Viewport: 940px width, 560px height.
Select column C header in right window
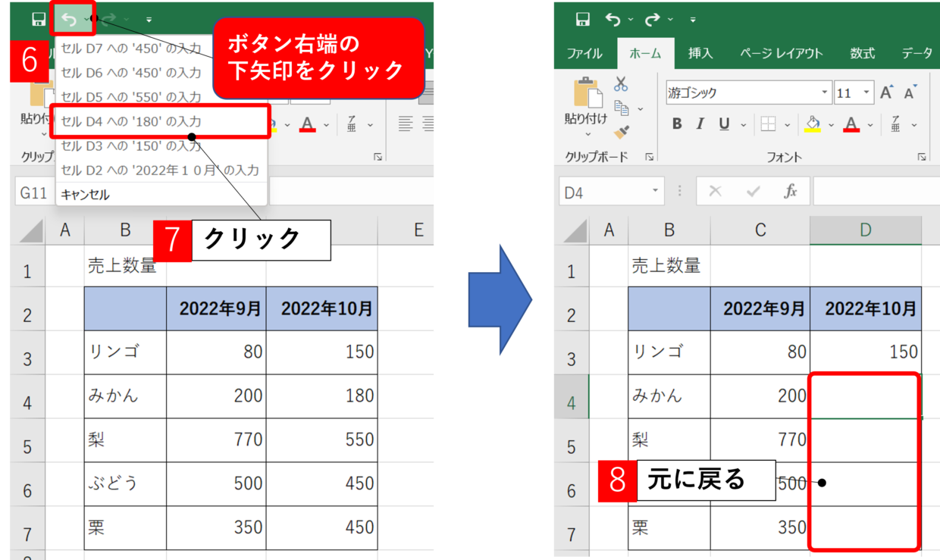point(760,230)
